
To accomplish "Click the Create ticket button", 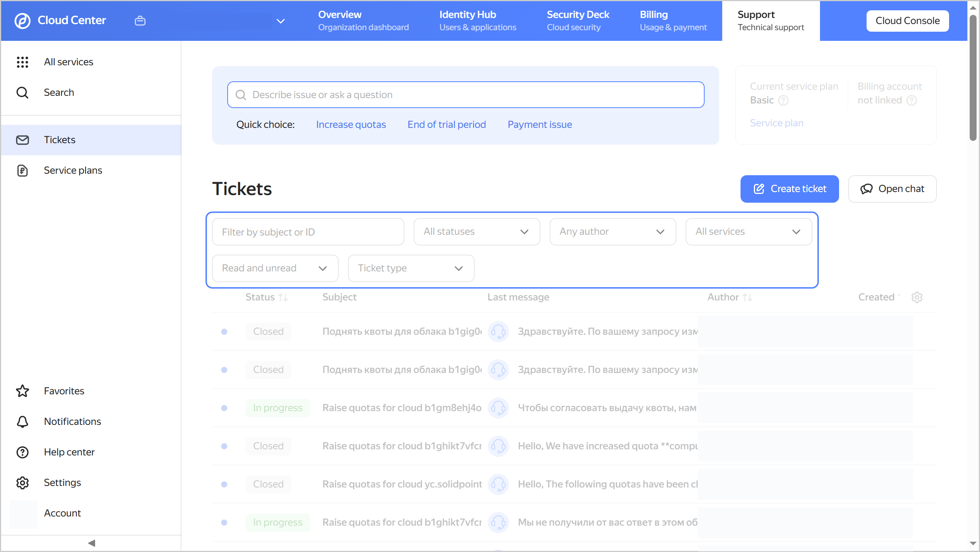I will click(789, 189).
